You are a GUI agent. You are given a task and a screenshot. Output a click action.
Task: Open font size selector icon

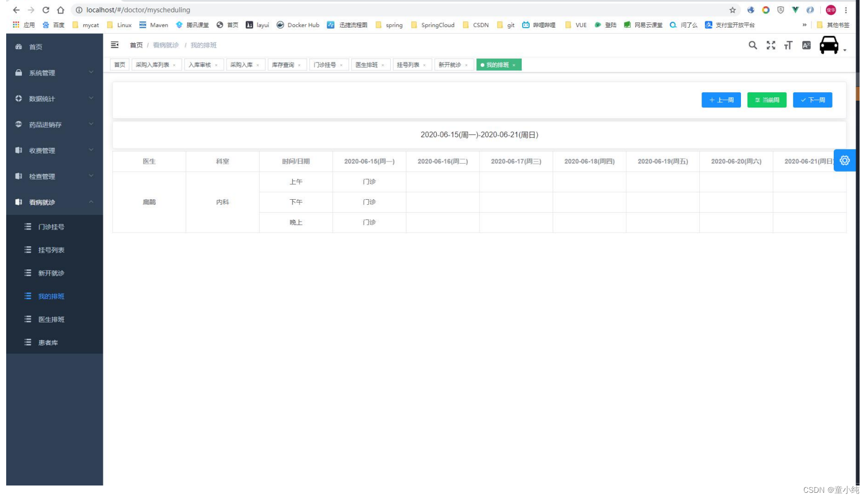click(788, 45)
